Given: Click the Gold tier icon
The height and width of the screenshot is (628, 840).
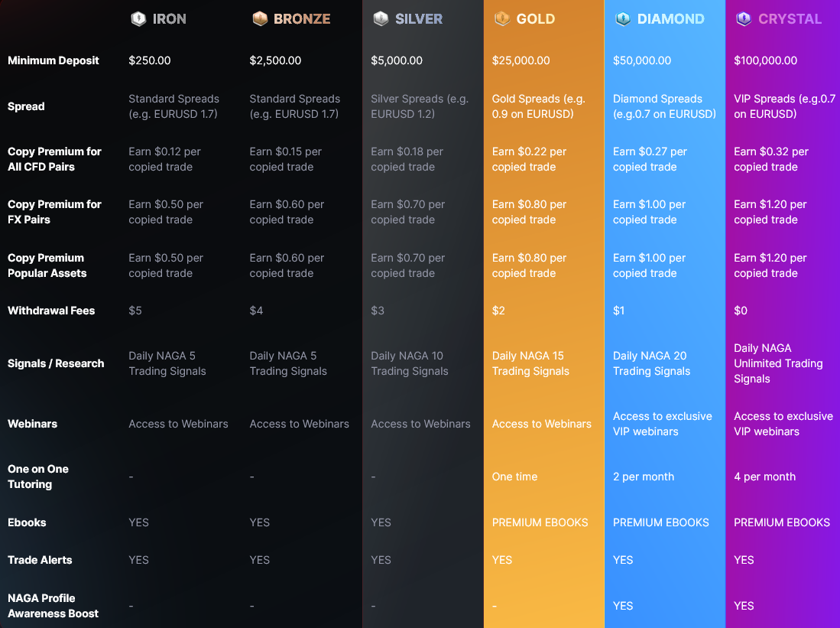Looking at the screenshot, I should click(x=502, y=19).
